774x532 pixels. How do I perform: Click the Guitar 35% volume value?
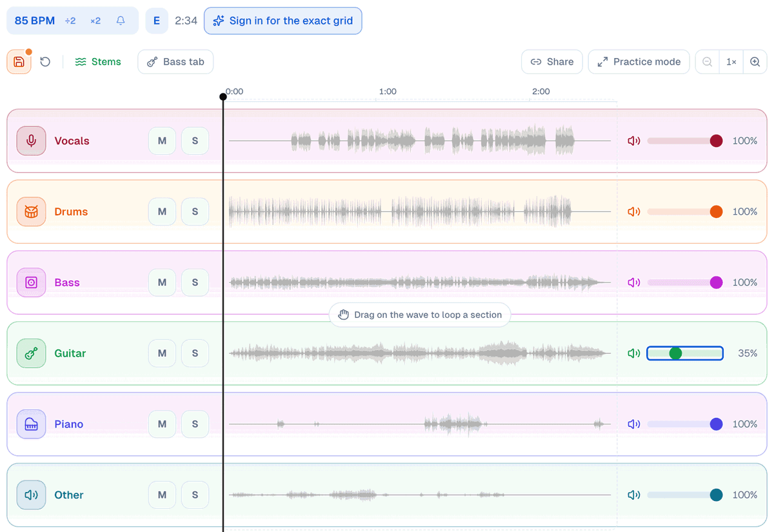(x=748, y=353)
